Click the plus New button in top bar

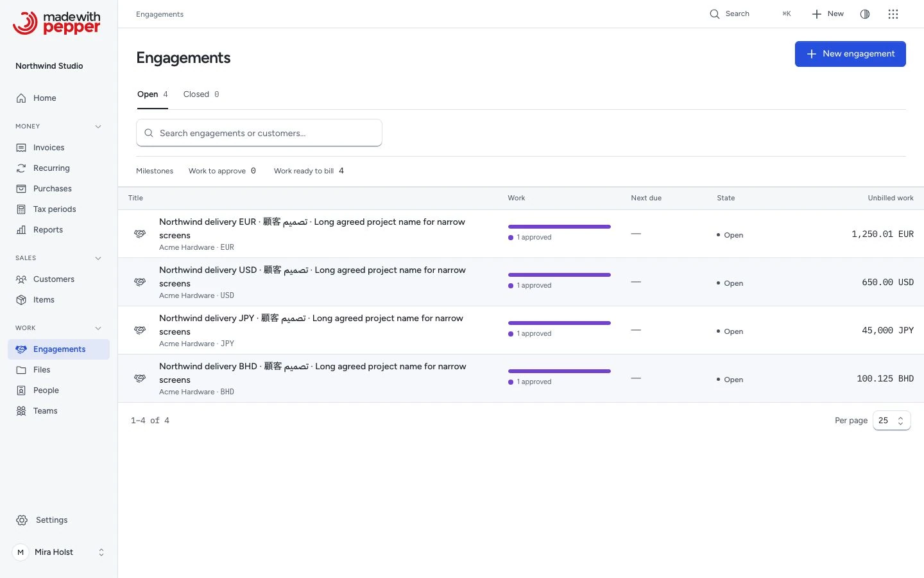828,14
